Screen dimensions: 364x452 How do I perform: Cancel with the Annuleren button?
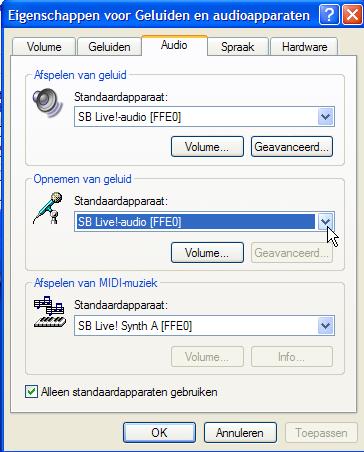point(240,433)
